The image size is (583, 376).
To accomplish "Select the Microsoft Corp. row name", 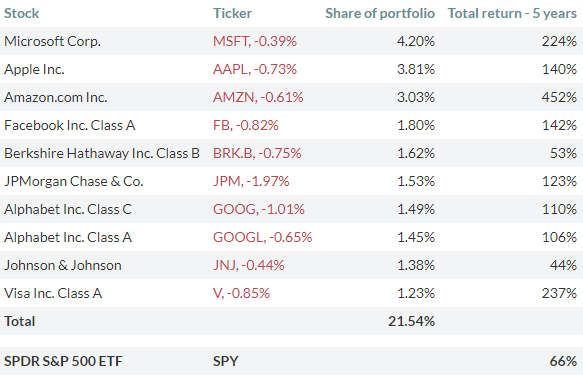I will tap(52, 41).
